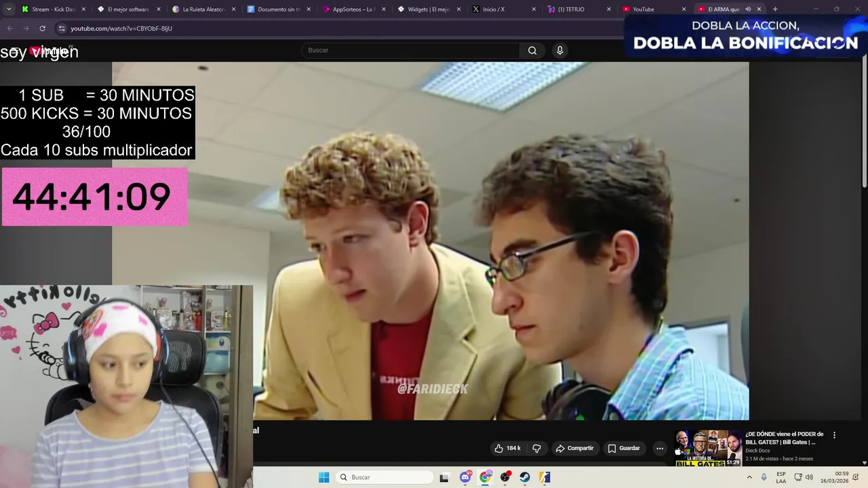Switch to La Ruleta Aleatoria tab
868x488 pixels.
coord(203,9)
